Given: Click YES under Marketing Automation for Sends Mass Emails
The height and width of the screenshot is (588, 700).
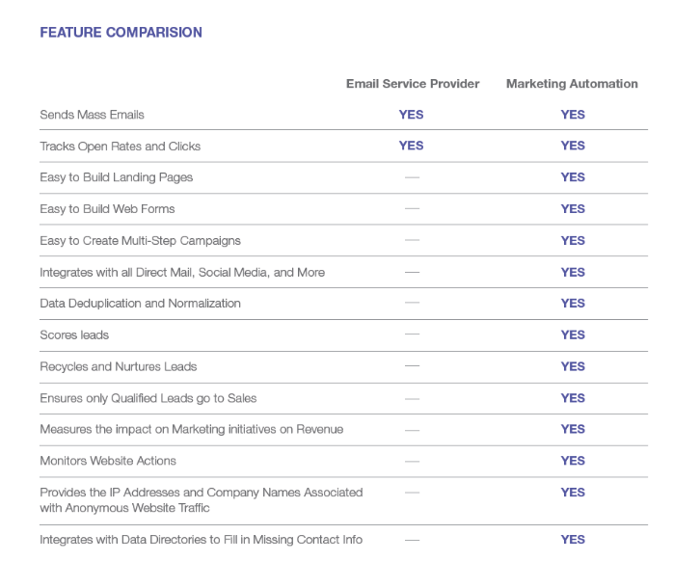Looking at the screenshot, I should pos(573,115).
